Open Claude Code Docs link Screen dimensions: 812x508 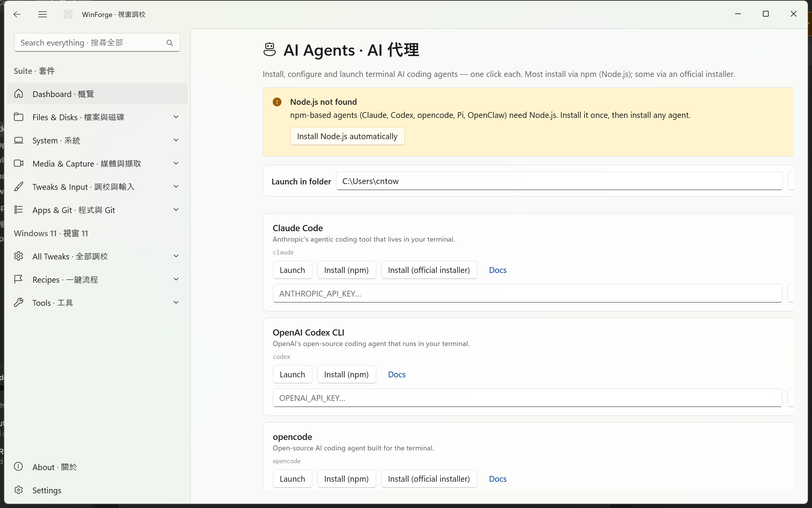pyautogui.click(x=498, y=270)
